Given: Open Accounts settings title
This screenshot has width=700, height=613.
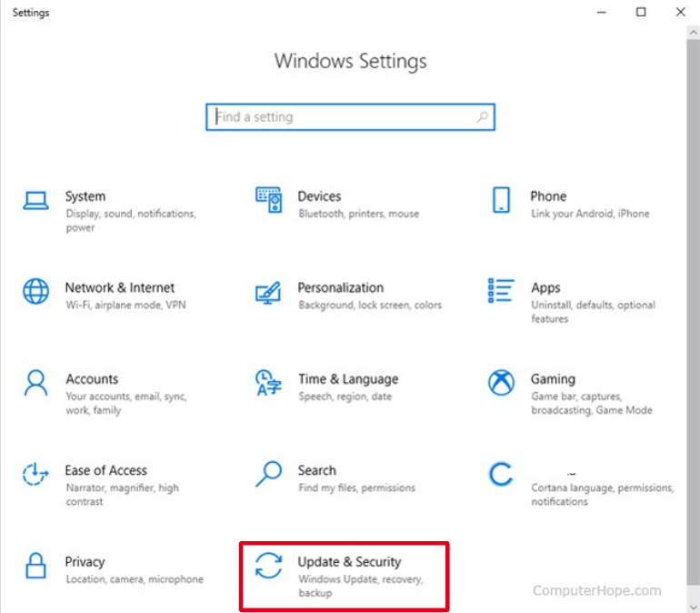Looking at the screenshot, I should coord(92,379).
